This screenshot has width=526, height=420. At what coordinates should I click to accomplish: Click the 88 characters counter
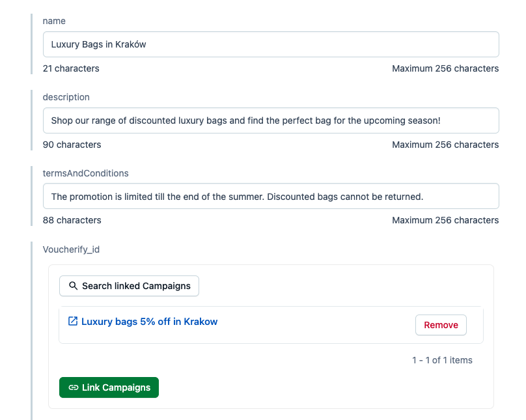[72, 220]
